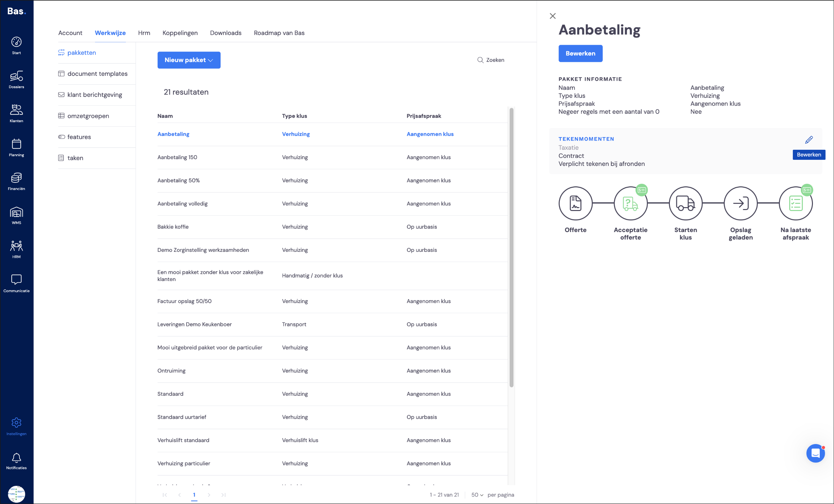The width and height of the screenshot is (834, 504).
Task: Select the Opslag geladen step circle
Action: pyautogui.click(x=741, y=203)
